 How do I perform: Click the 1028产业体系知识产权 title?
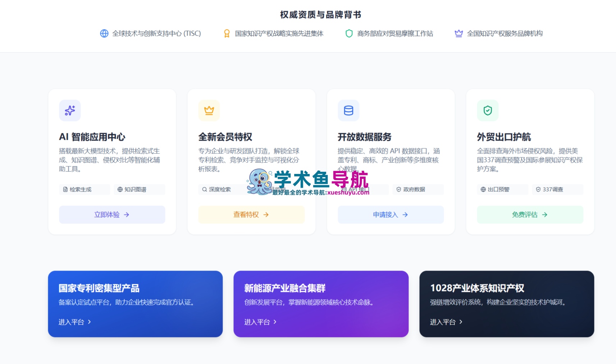477,288
